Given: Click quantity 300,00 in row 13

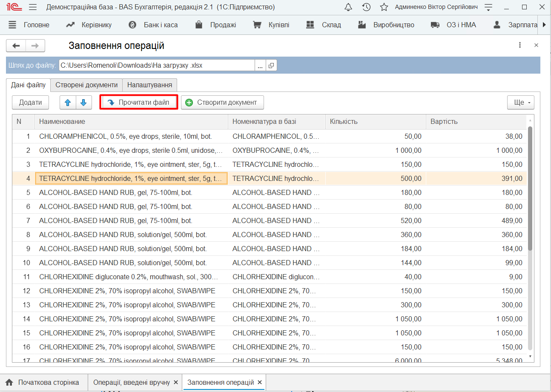Looking at the screenshot, I should [376, 305].
